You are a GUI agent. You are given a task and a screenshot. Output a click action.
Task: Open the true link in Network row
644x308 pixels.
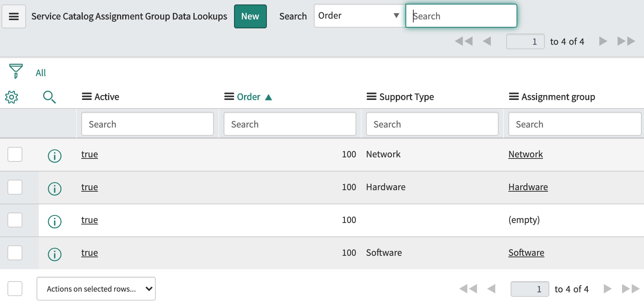[89, 154]
